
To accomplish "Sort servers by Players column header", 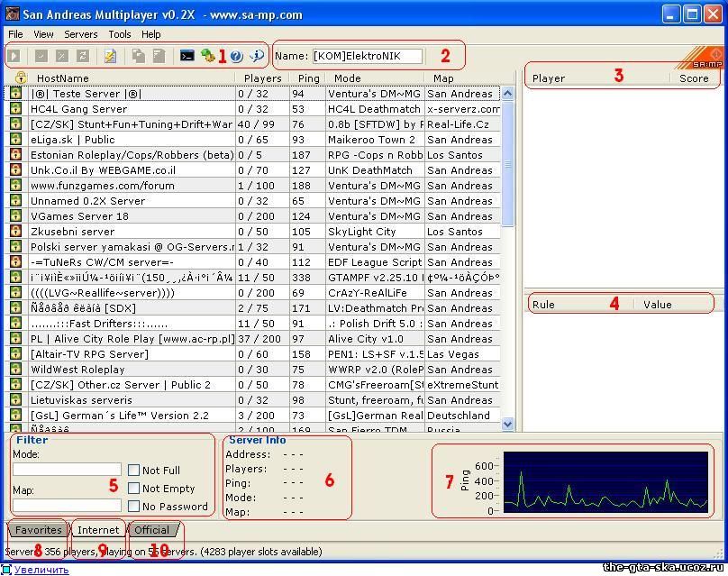I will [263, 78].
